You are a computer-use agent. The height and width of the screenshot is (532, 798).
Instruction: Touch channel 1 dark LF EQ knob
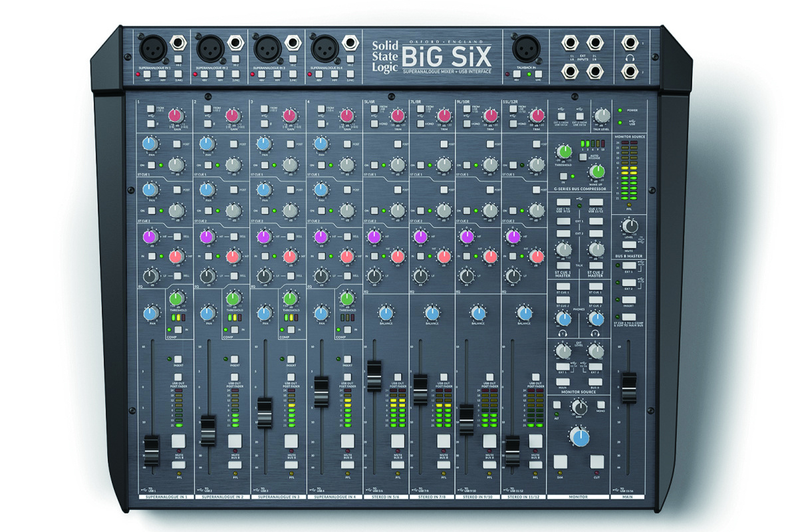tap(150, 275)
